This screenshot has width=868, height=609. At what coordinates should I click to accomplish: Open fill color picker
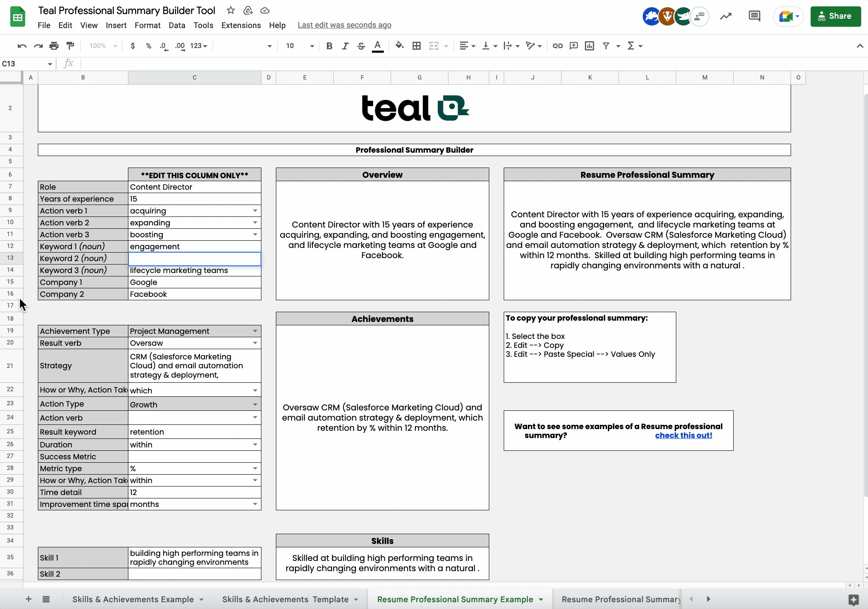(400, 46)
